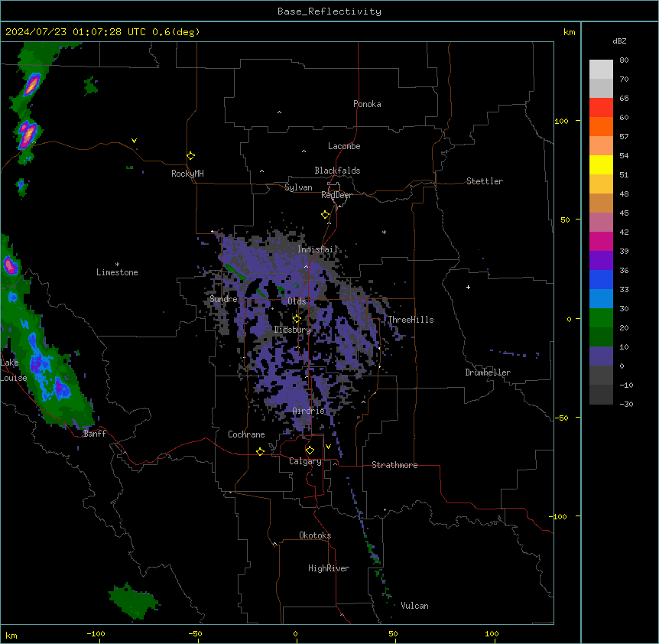The height and width of the screenshot is (644, 659).
Task: Click the yellow V marker northeast of Calgary
Action: tap(328, 447)
